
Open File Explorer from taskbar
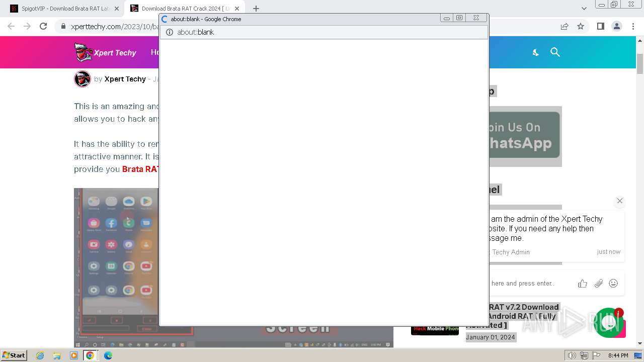tap(57, 355)
